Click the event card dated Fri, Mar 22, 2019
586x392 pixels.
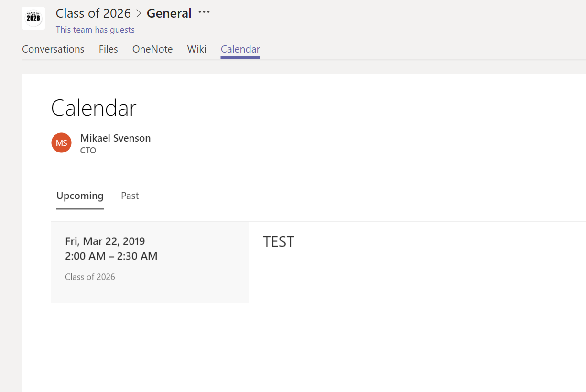click(x=149, y=262)
